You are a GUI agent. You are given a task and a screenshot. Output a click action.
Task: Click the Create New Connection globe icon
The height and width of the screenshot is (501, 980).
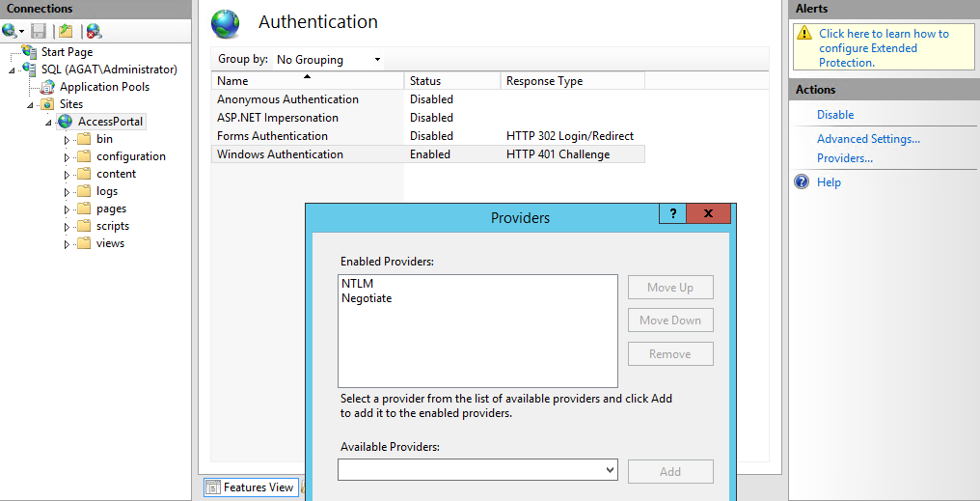(x=10, y=31)
